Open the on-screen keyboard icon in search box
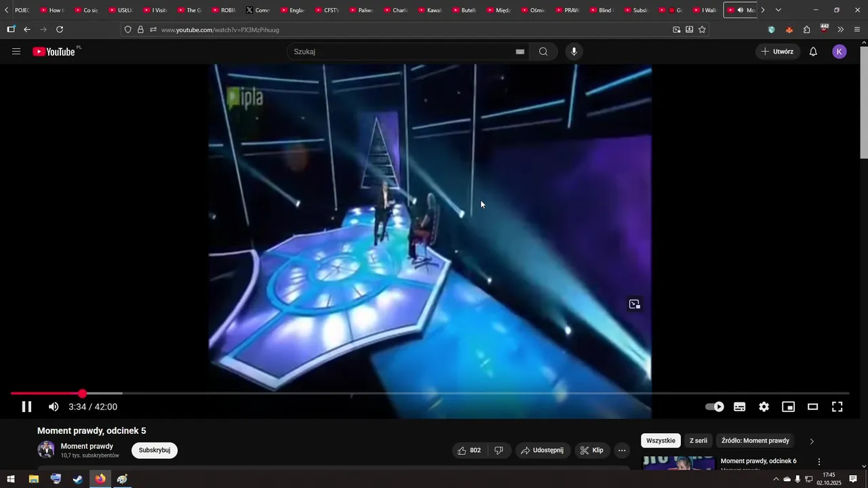 click(520, 52)
